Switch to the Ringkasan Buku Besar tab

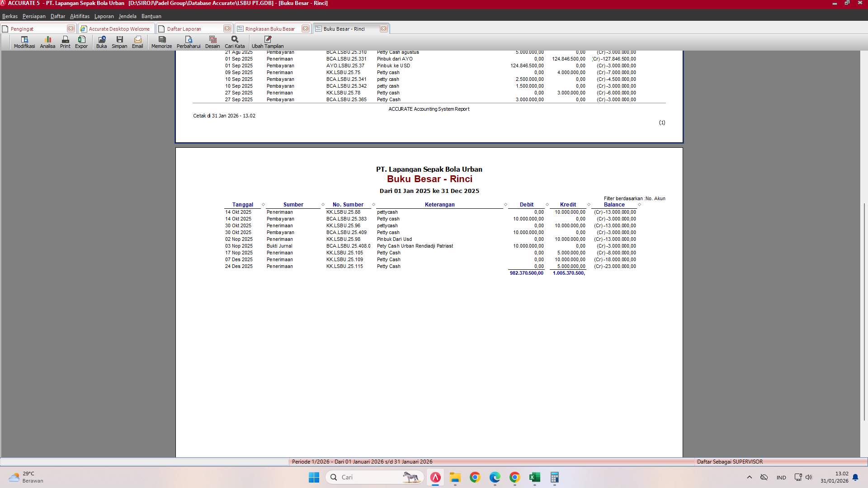coord(270,28)
